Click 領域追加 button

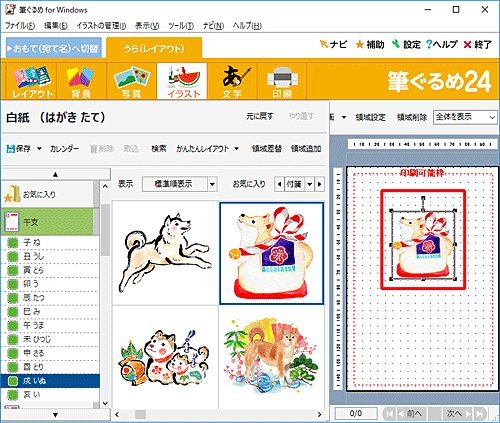pyautogui.click(x=306, y=149)
